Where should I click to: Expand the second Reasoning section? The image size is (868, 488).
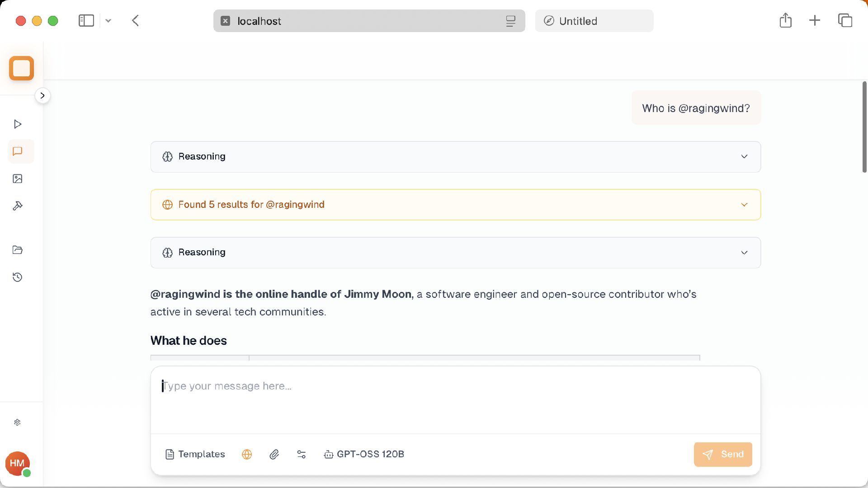[x=455, y=253]
